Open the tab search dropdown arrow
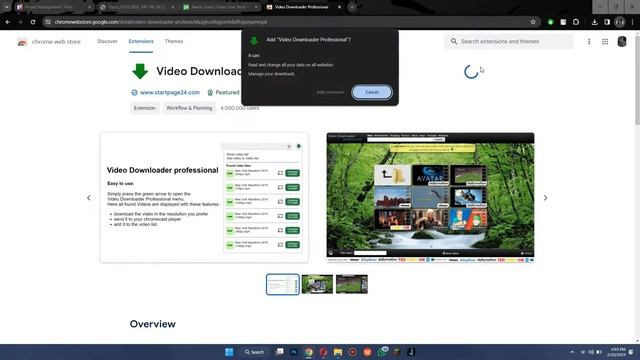The image size is (640, 360). point(7,7)
